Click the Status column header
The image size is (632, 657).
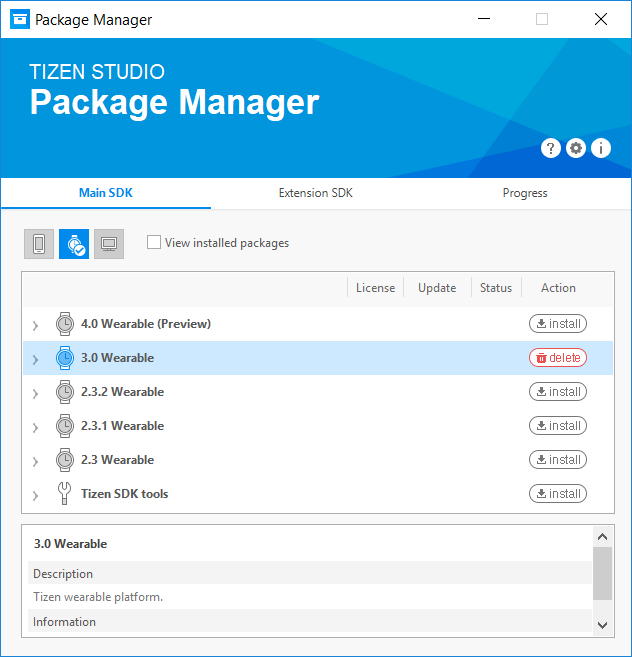click(496, 288)
